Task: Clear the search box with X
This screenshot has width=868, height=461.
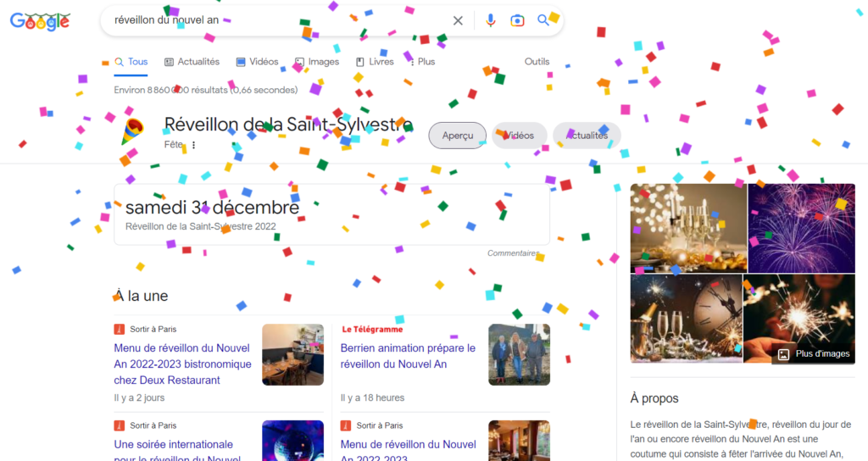Action: 458,20
